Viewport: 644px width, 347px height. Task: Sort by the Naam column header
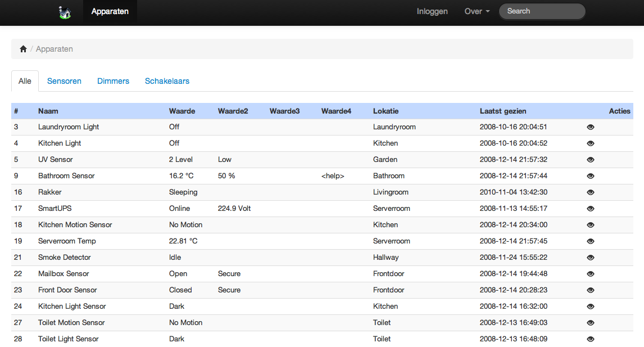[x=48, y=111]
